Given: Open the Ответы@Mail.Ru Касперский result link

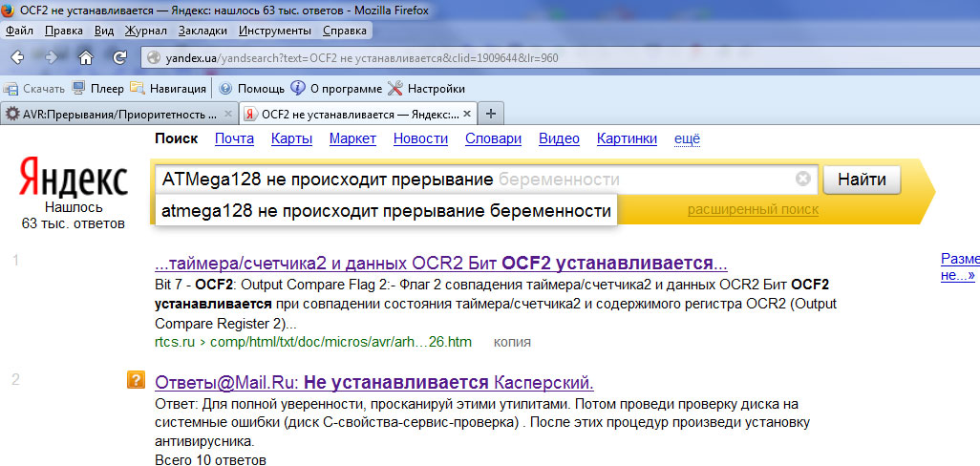Looking at the screenshot, I should (373, 382).
